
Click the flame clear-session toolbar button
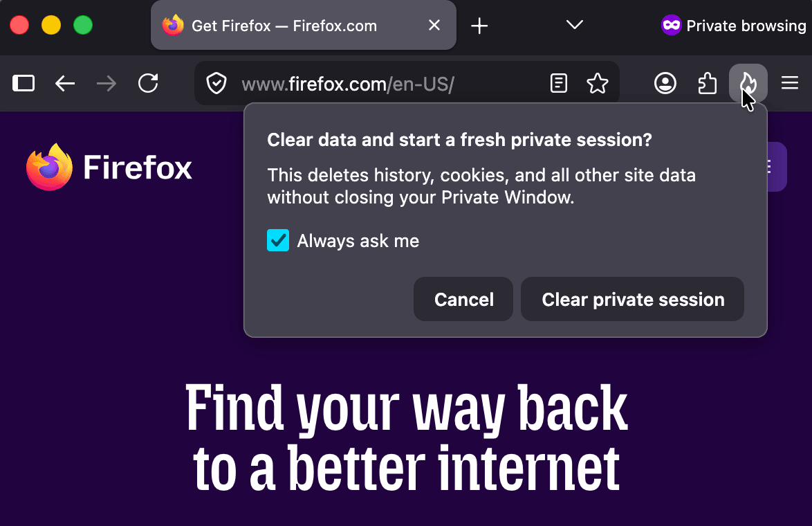coord(748,83)
